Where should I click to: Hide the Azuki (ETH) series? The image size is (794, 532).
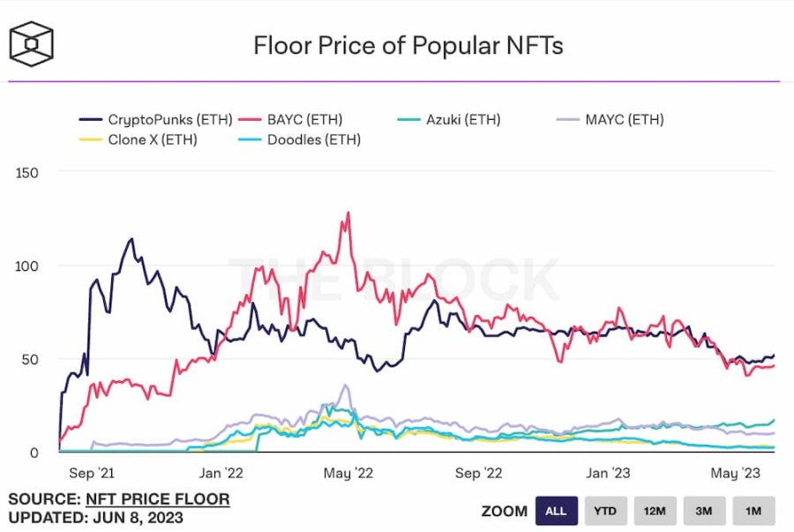tap(461, 119)
